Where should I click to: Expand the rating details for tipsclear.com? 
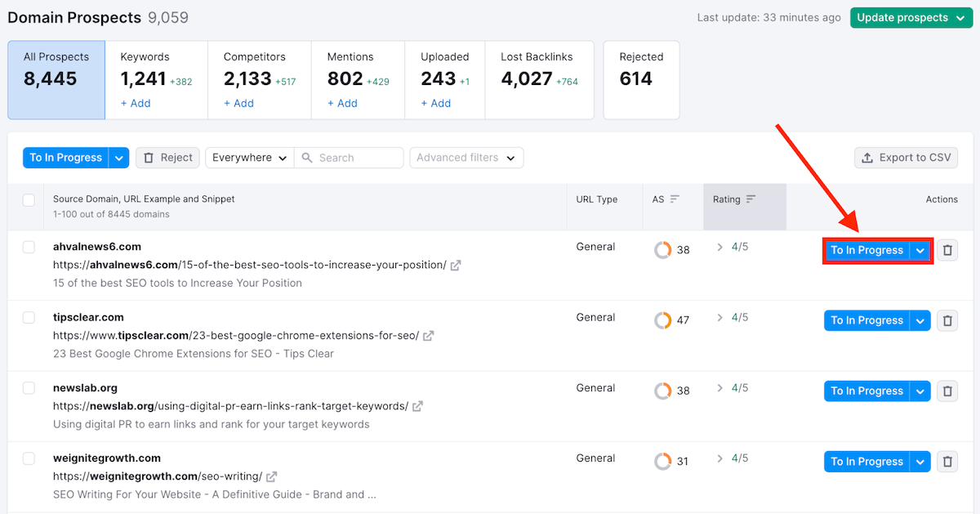pyautogui.click(x=719, y=317)
